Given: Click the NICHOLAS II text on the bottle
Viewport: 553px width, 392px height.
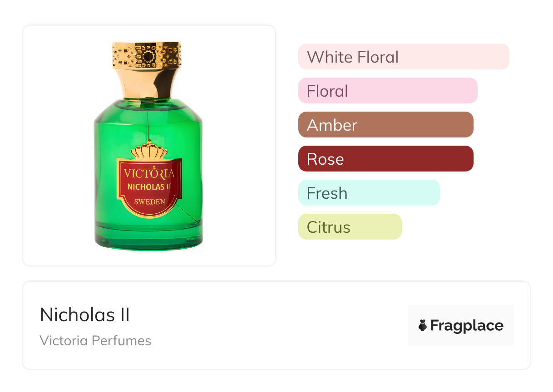Looking at the screenshot, I should [149, 186].
